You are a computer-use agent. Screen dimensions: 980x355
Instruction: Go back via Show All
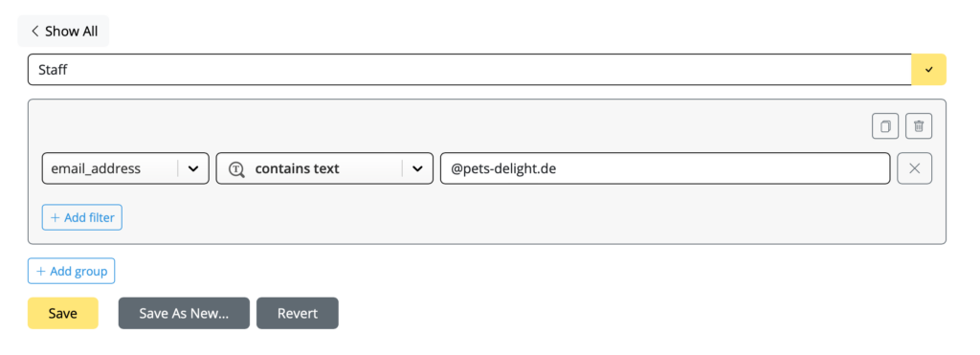click(x=64, y=32)
